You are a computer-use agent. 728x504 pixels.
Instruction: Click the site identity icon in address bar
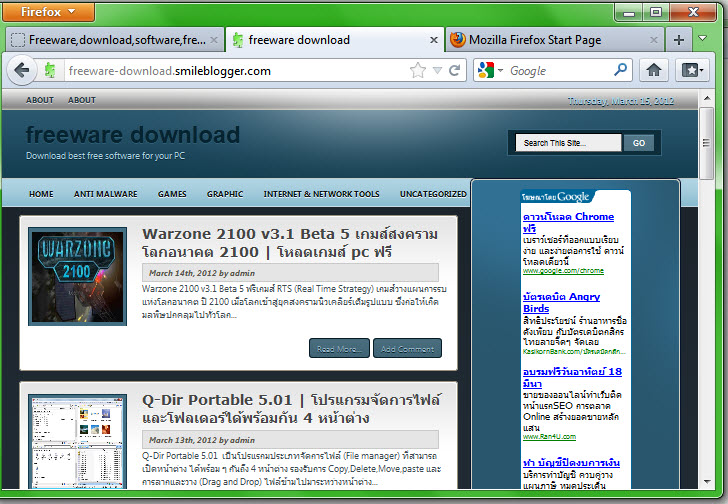[x=52, y=71]
